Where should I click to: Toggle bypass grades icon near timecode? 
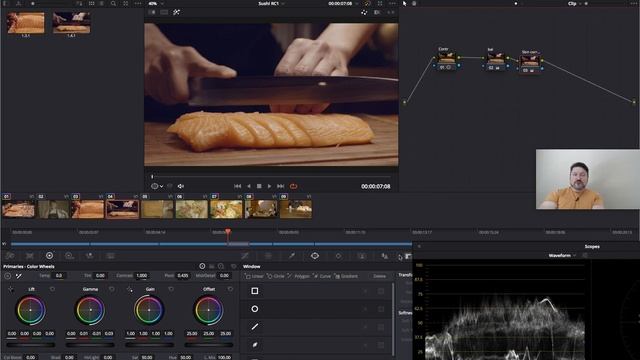tap(367, 3)
